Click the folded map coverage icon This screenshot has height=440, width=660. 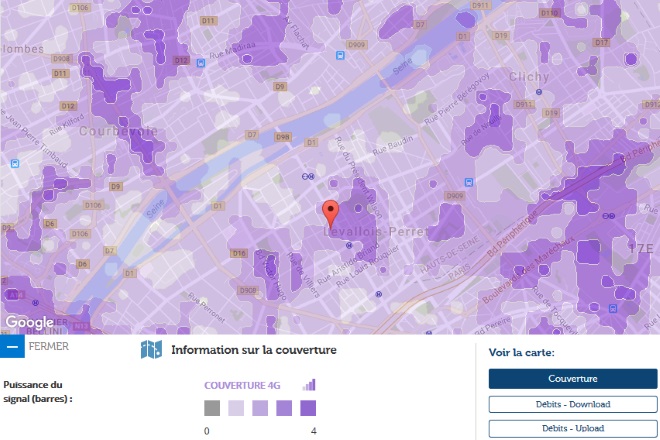(x=152, y=349)
